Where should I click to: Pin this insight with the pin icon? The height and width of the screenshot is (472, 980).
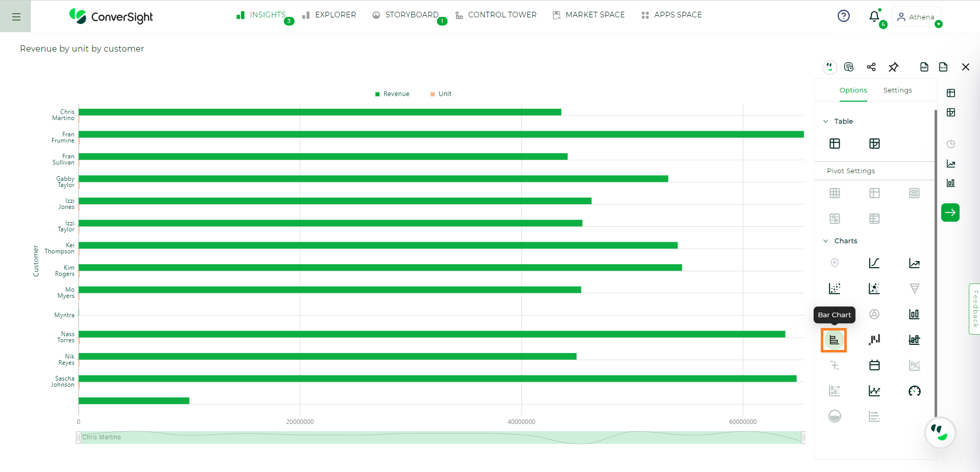tap(893, 67)
